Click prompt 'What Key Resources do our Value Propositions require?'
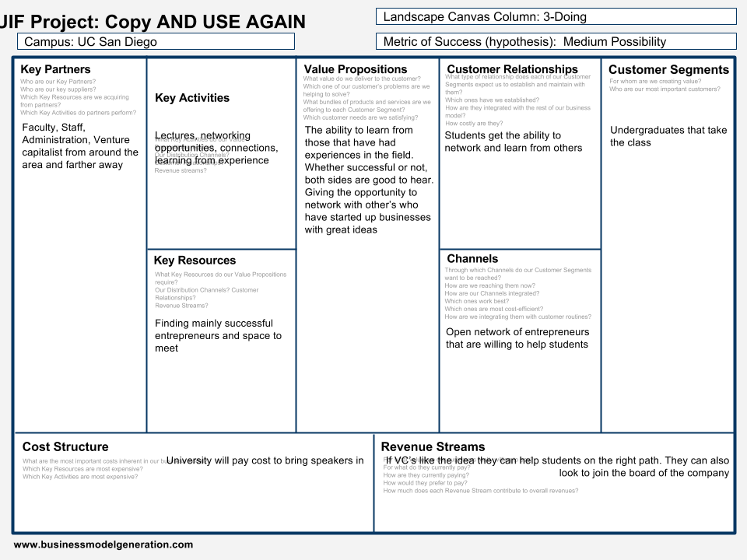Image resolution: width=747 pixels, height=560 pixels. 220,278
